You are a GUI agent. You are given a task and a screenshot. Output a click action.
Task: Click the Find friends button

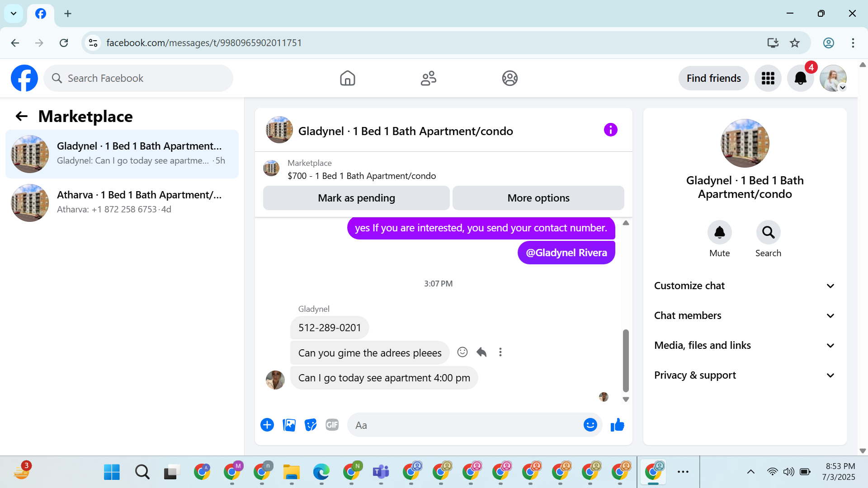(x=713, y=78)
